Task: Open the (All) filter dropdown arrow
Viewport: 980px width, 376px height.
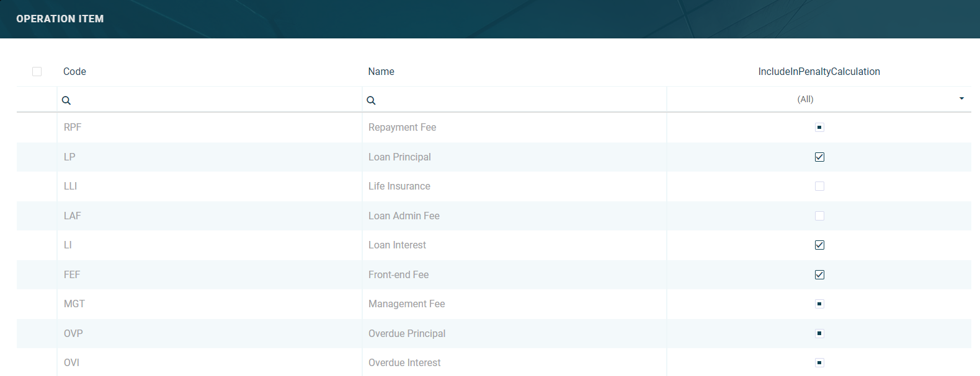Action: (x=961, y=99)
